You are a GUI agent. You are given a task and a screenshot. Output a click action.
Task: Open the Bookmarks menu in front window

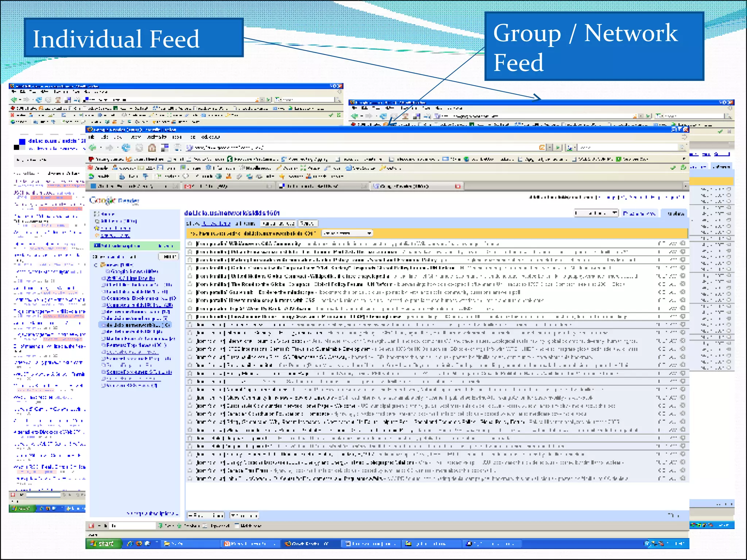click(x=156, y=137)
